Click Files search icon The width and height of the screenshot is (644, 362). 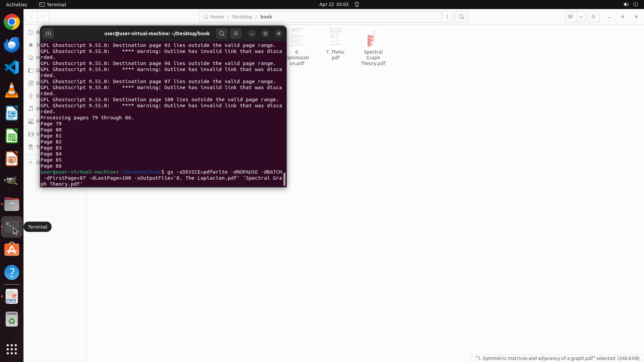coord(462,17)
